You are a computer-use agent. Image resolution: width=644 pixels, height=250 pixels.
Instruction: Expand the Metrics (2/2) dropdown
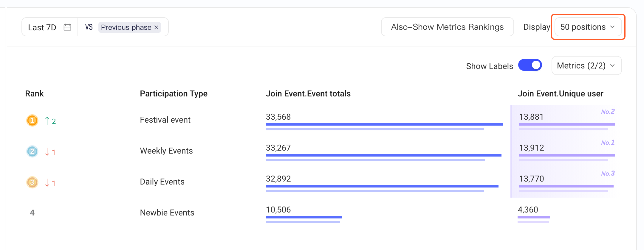(x=586, y=65)
